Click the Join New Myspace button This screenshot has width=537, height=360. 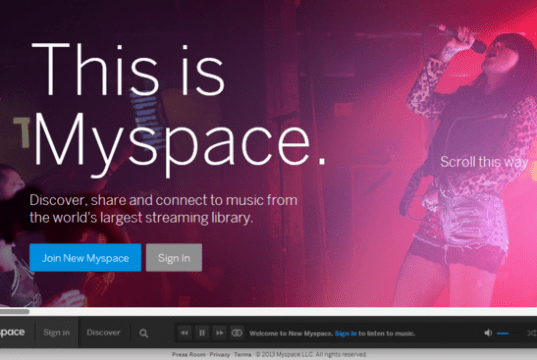point(85,258)
